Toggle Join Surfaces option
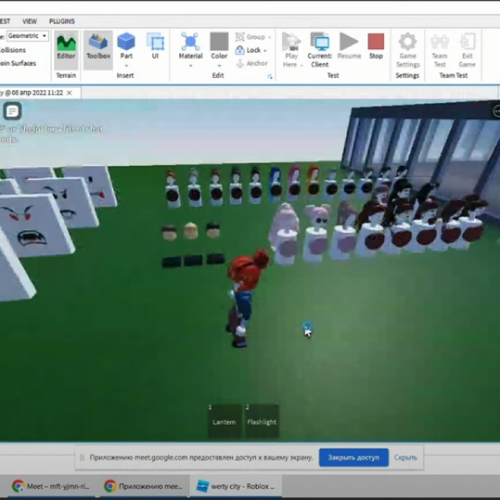 click(x=18, y=63)
